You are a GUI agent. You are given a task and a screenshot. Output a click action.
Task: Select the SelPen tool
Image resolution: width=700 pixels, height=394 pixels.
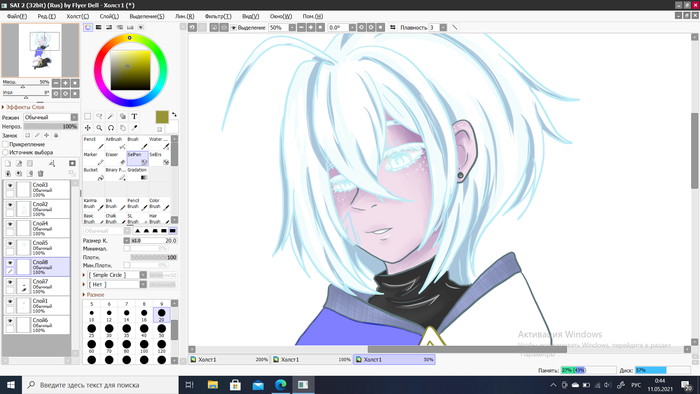tap(138, 158)
